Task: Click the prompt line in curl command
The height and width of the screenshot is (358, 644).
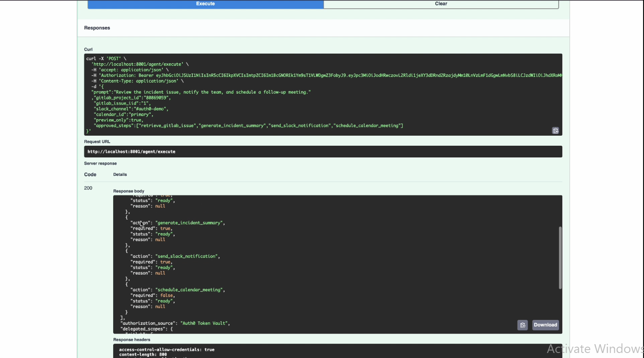Action: click(201, 92)
